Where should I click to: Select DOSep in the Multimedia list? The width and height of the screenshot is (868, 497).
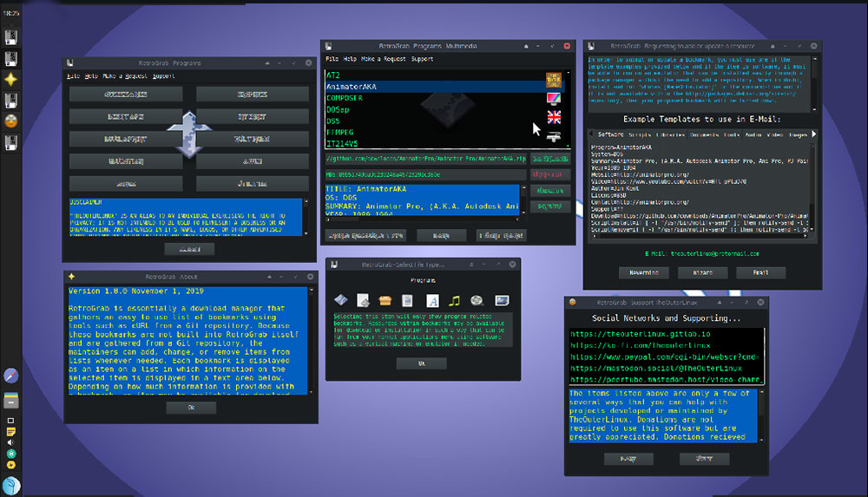(x=435, y=109)
